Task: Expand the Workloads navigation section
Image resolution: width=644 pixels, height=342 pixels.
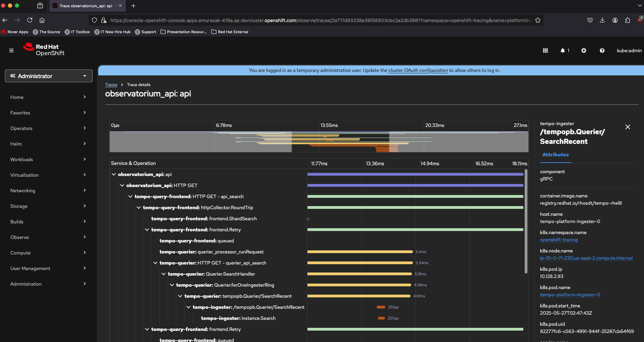Action: coord(48,159)
